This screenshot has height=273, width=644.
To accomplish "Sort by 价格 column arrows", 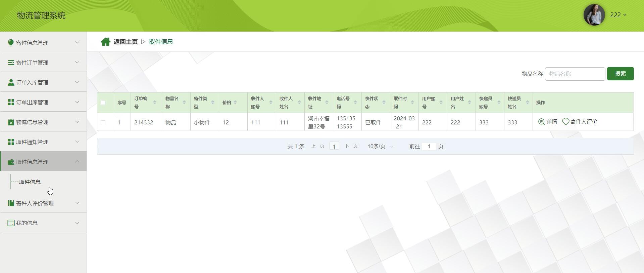I will point(235,102).
